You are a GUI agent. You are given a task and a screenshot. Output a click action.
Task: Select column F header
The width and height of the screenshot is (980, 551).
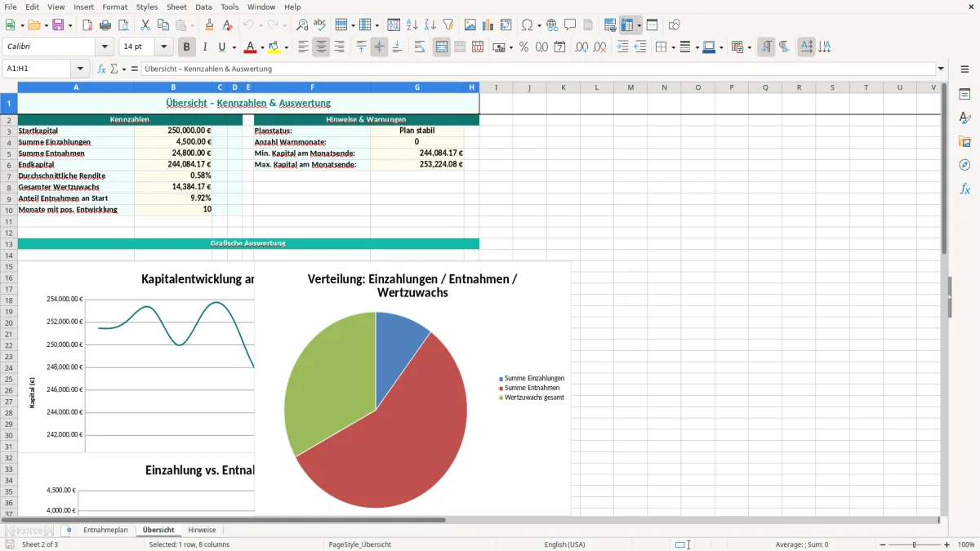point(312,87)
